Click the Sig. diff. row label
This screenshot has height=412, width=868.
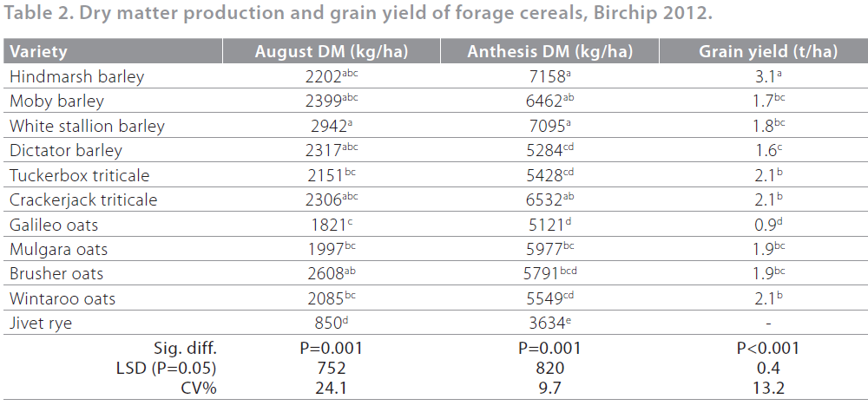187,349
